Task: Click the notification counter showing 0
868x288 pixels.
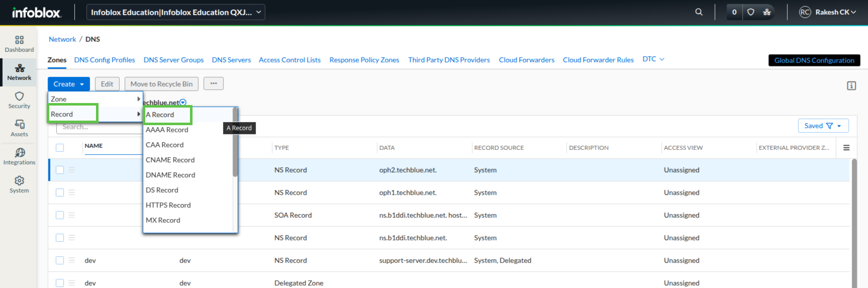Action: pyautogui.click(x=734, y=12)
